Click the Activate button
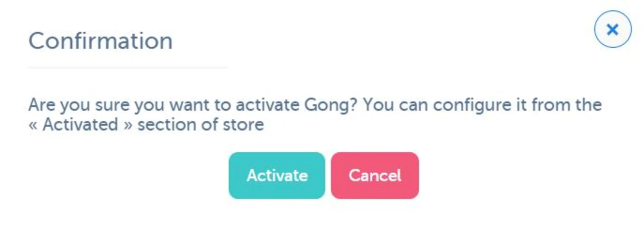The width and height of the screenshot is (644, 230). tap(276, 175)
